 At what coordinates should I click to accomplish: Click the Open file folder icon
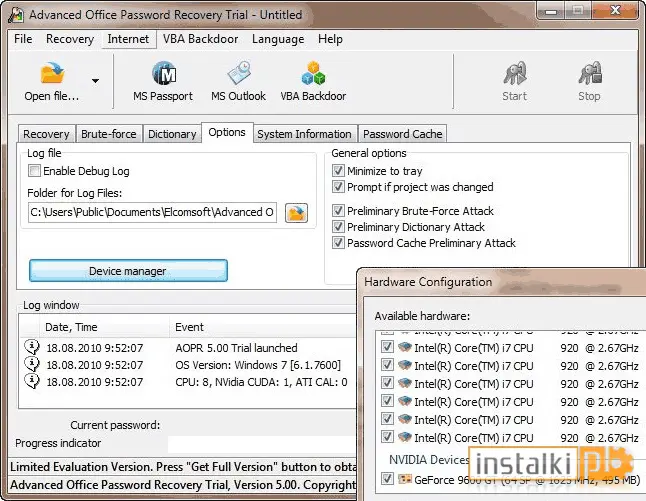click(52, 73)
